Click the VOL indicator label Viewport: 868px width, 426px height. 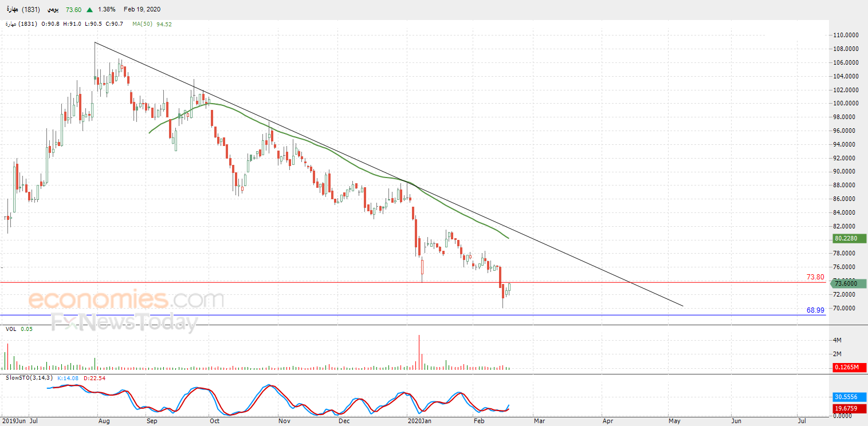point(11,329)
